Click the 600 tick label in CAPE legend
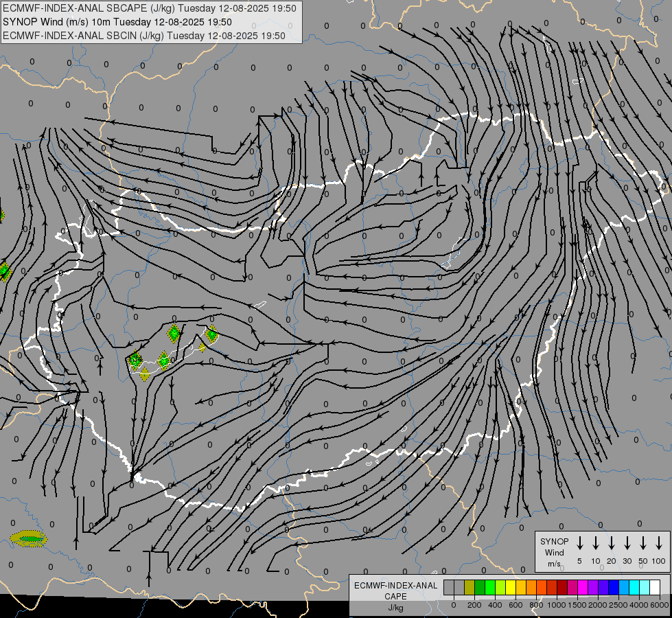 click(x=515, y=605)
